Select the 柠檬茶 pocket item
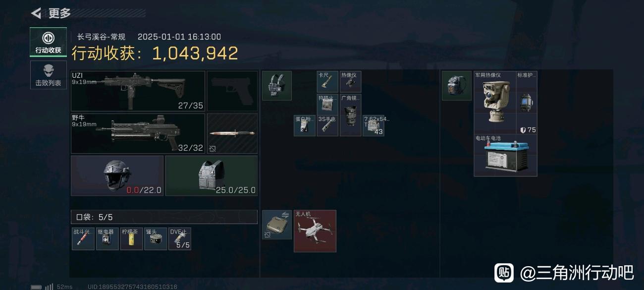 (131, 238)
